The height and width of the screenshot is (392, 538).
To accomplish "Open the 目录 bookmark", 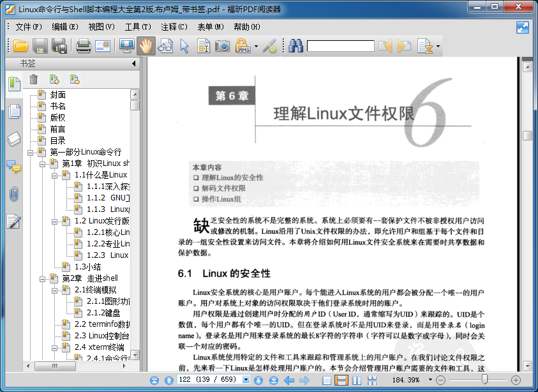I will point(57,140).
